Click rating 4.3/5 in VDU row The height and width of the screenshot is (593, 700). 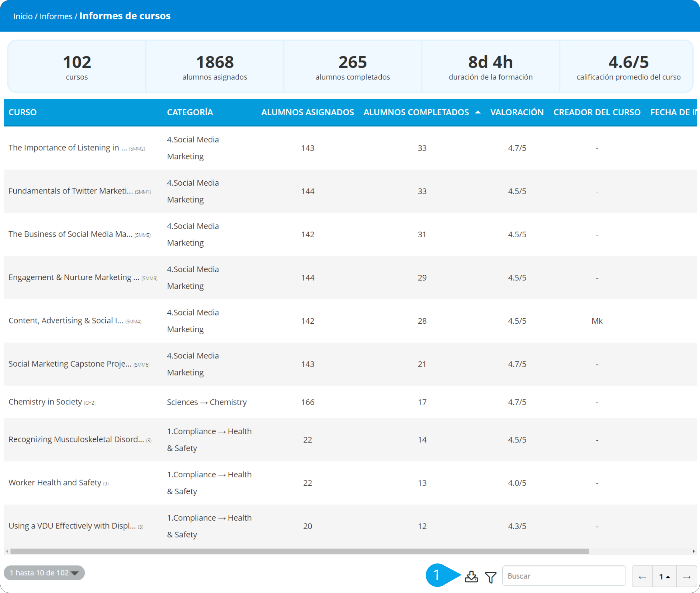click(x=517, y=526)
